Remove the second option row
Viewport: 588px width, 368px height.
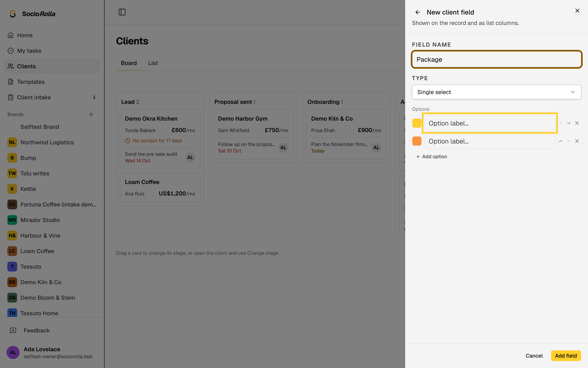click(577, 141)
